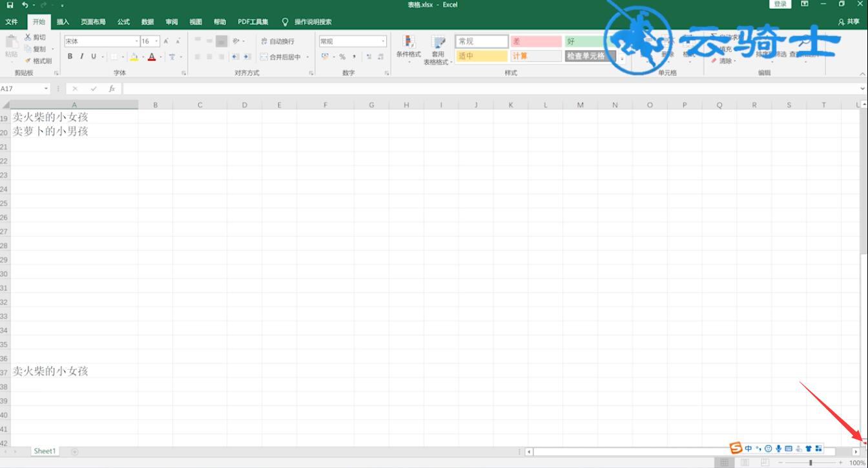
Task: Expand the cell styles gallery
Action: point(623,59)
